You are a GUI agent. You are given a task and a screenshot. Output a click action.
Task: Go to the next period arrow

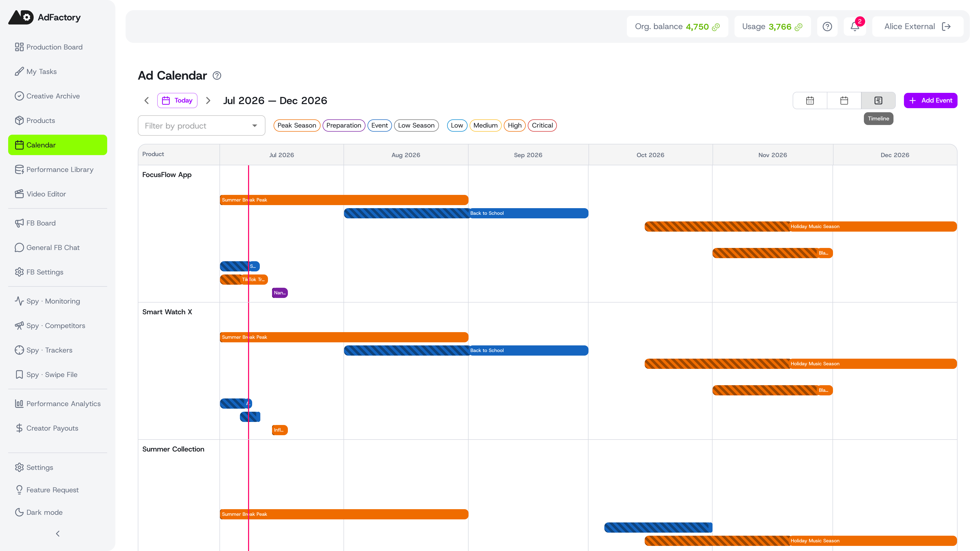208,101
